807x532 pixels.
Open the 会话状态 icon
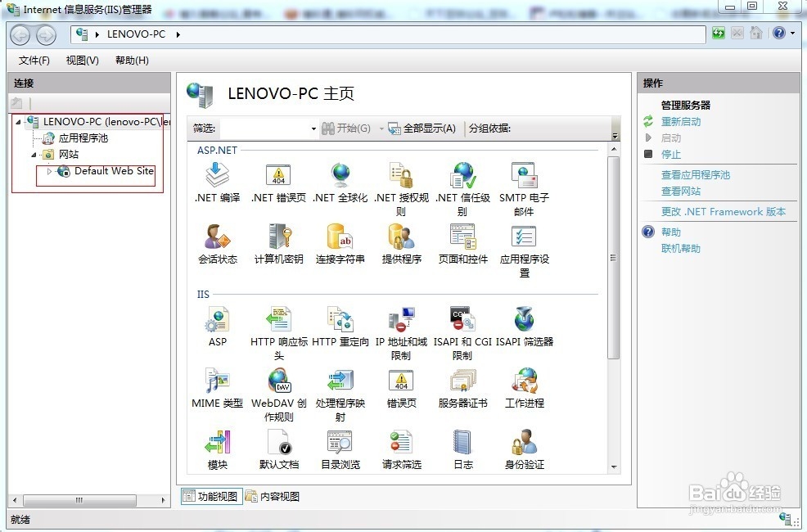[217, 237]
